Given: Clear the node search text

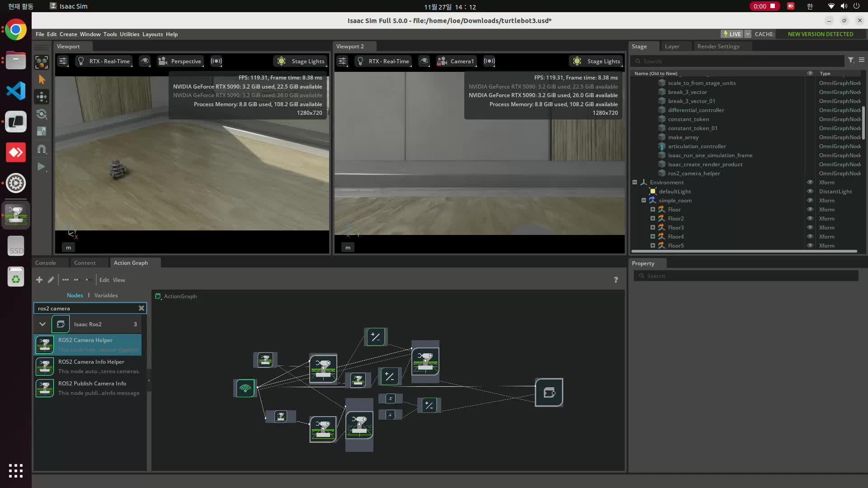Looking at the screenshot, I should [x=142, y=308].
